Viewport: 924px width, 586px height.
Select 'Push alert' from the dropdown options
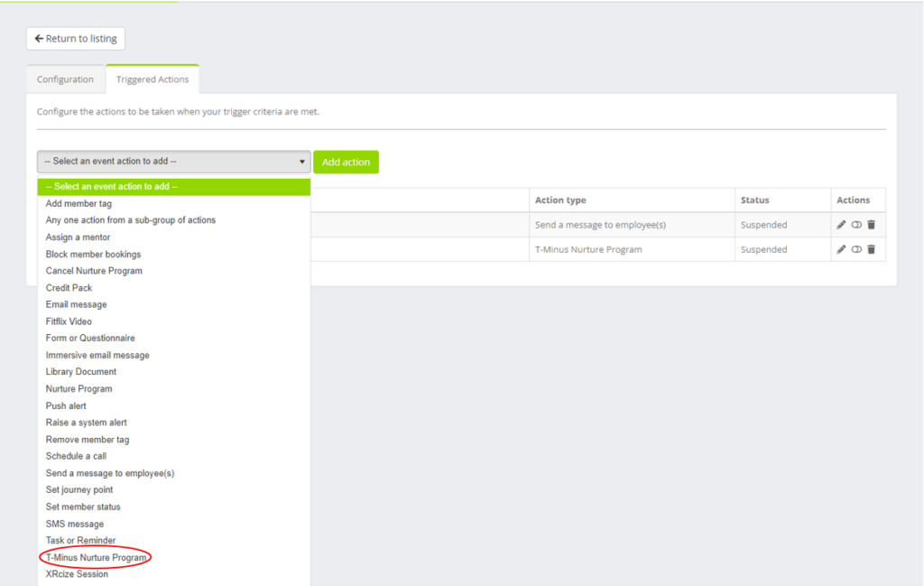click(x=66, y=405)
